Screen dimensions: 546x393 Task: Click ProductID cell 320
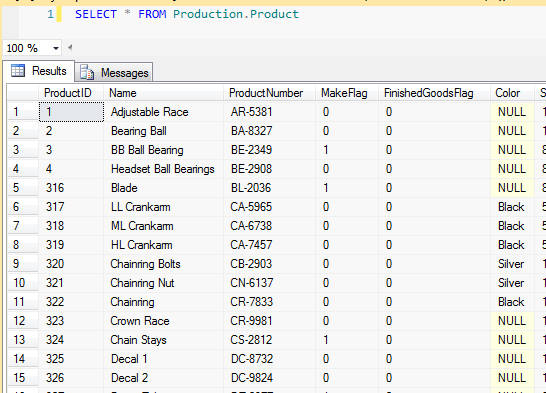[x=71, y=264]
